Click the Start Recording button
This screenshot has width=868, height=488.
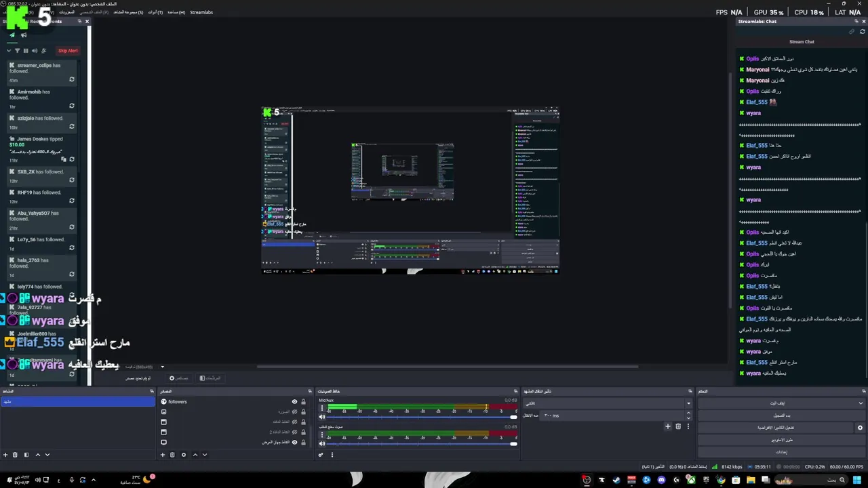click(782, 415)
